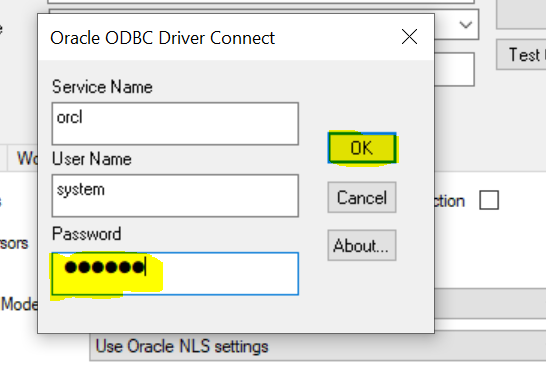Click the Test button in the background window
546x385 pixels.
[x=521, y=55]
